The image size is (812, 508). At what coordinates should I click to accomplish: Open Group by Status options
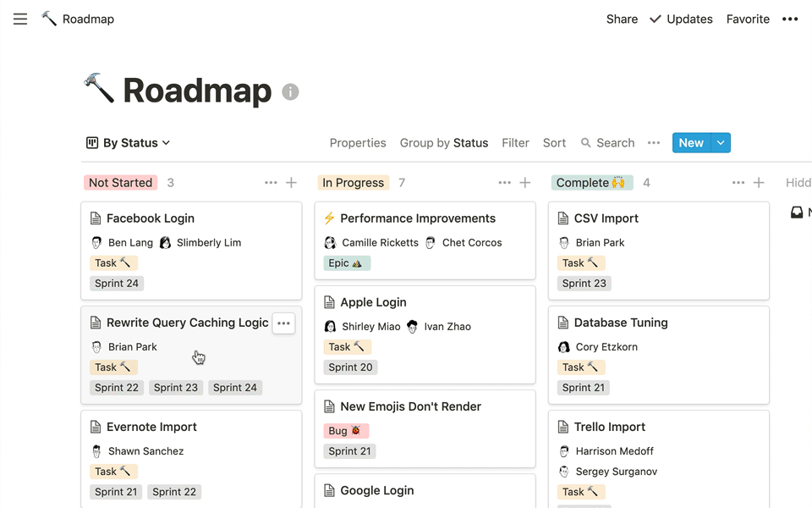(443, 143)
